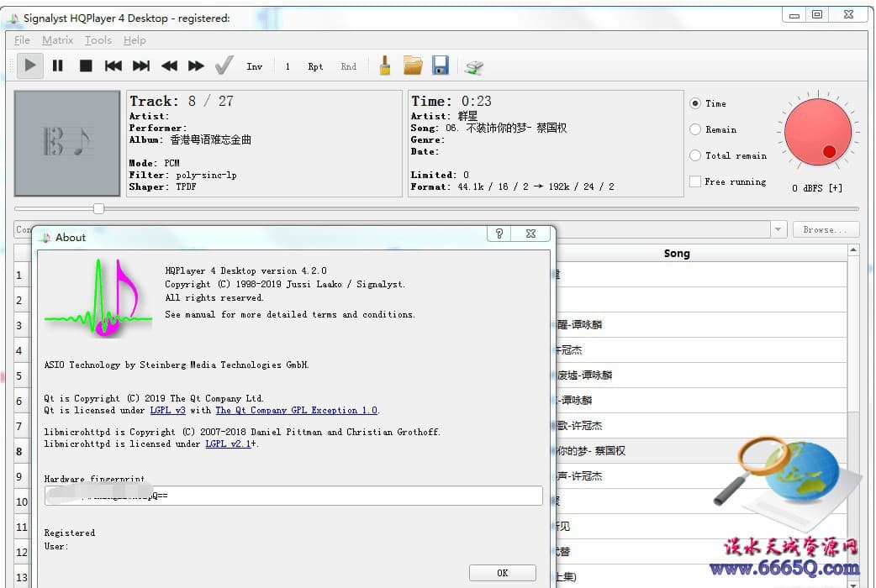Open the Help menu
876x588 pixels.
point(135,40)
